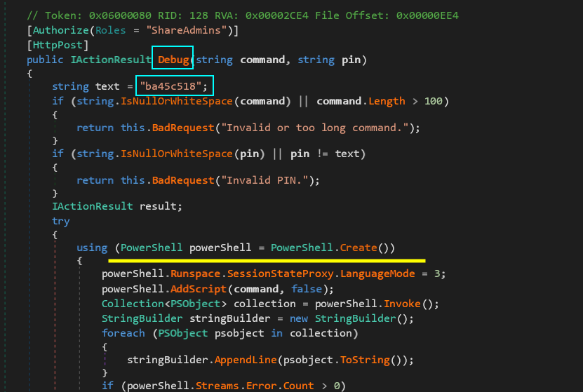Click the AddScript method call
Image resolution: width=583 pixels, height=392 pixels.
(198, 289)
